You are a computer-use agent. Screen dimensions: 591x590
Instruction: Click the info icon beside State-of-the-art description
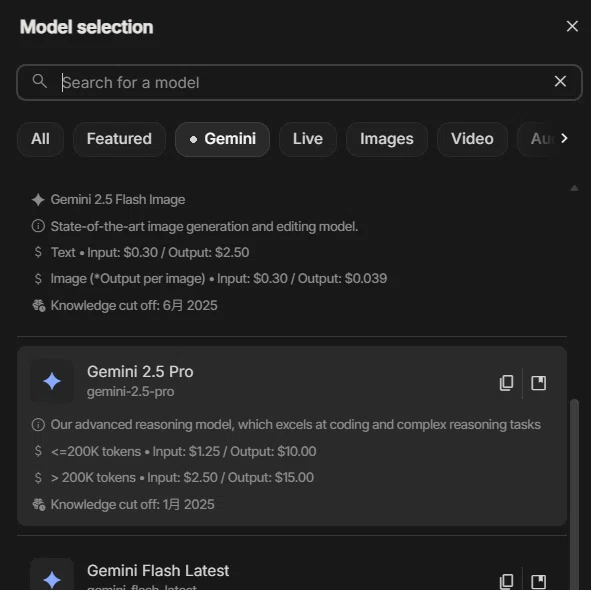pos(38,226)
